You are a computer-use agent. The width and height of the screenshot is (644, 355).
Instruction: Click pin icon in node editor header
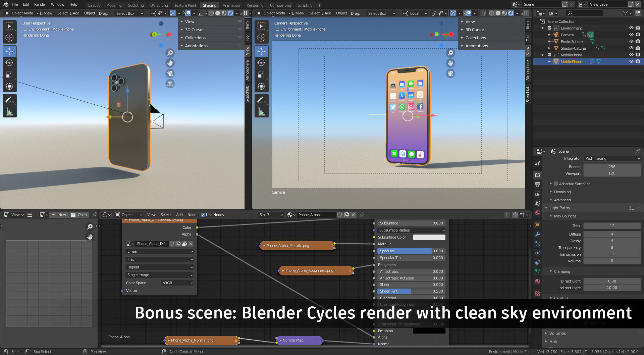coord(362,215)
